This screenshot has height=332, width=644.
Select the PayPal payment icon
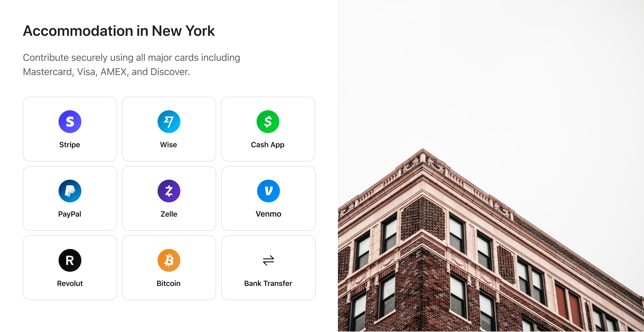click(x=70, y=191)
